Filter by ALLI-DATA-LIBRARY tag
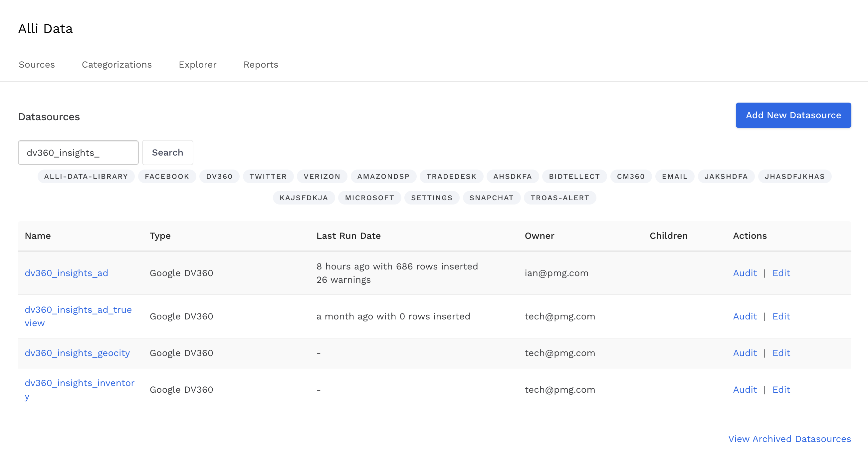Viewport: 868px width, 473px height. [86, 177]
